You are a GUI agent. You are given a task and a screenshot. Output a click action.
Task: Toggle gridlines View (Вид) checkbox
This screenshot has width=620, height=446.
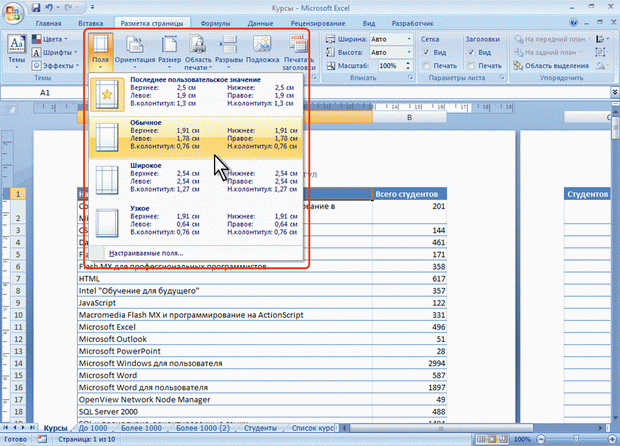pos(426,52)
